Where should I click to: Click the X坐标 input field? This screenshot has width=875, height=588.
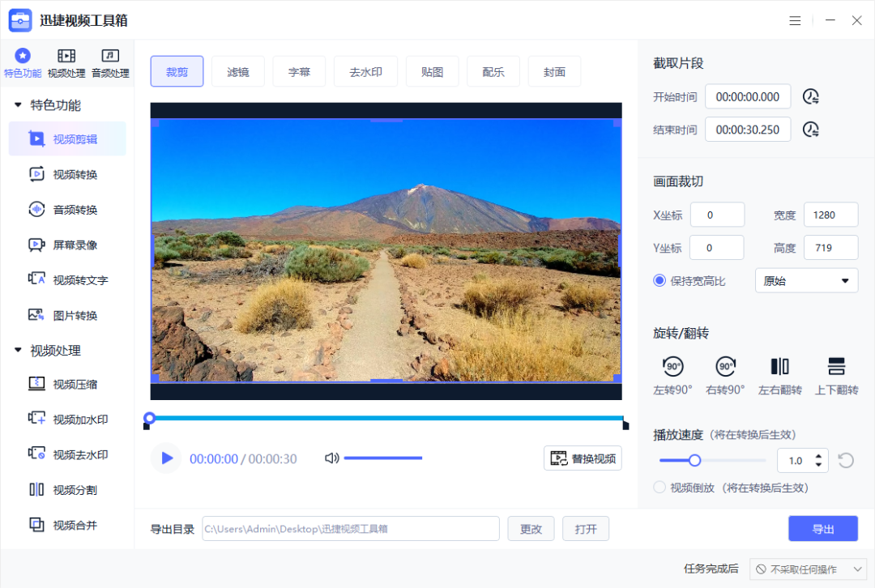click(x=717, y=215)
